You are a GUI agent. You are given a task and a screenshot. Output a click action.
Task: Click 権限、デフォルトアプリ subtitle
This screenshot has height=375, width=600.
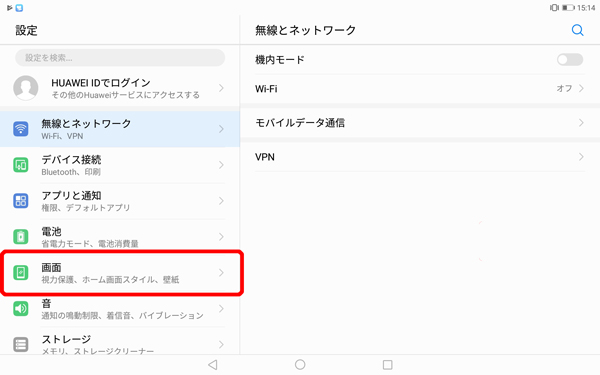[86, 208]
